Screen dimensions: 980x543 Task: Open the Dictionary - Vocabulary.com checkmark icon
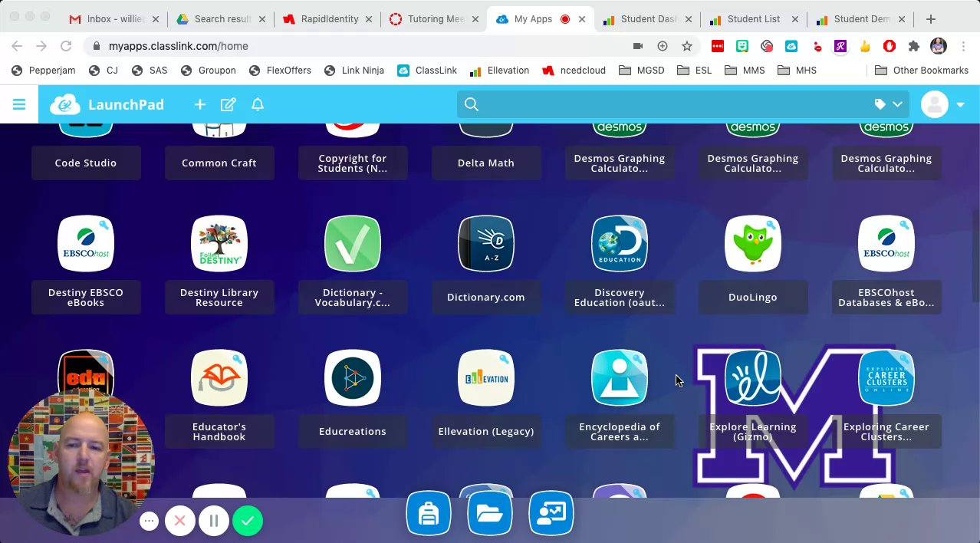[353, 244]
